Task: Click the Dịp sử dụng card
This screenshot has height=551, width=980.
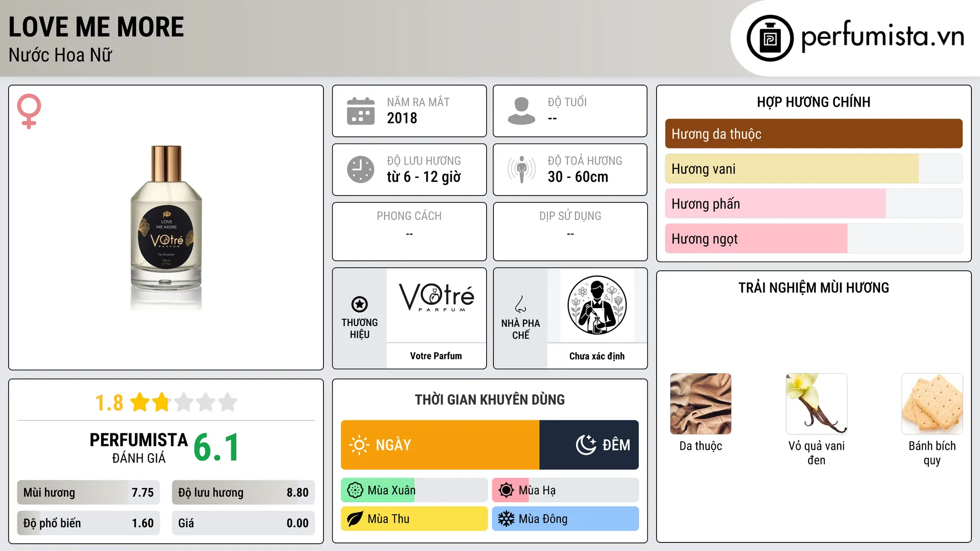Action: tap(570, 231)
